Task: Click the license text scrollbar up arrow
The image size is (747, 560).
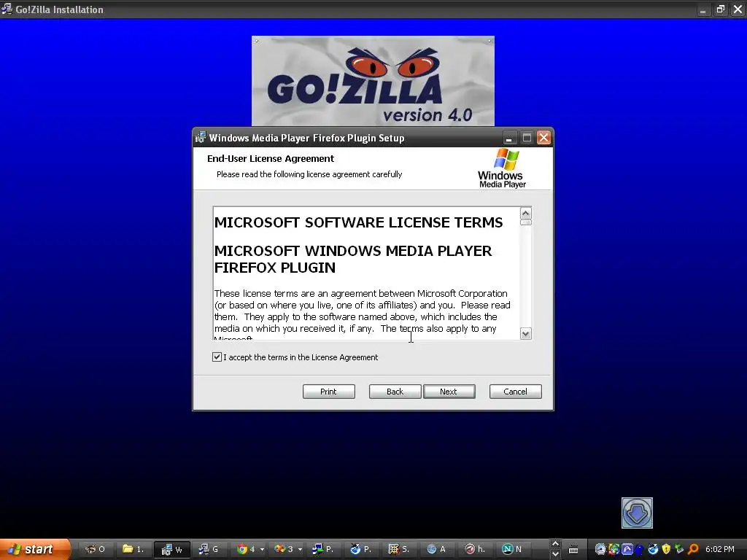Action: (526, 213)
